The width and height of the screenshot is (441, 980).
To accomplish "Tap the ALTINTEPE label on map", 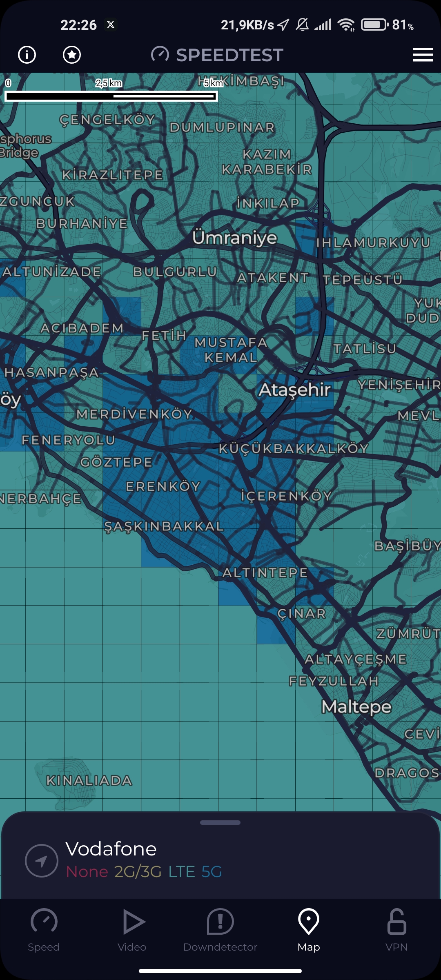I will click(x=265, y=572).
